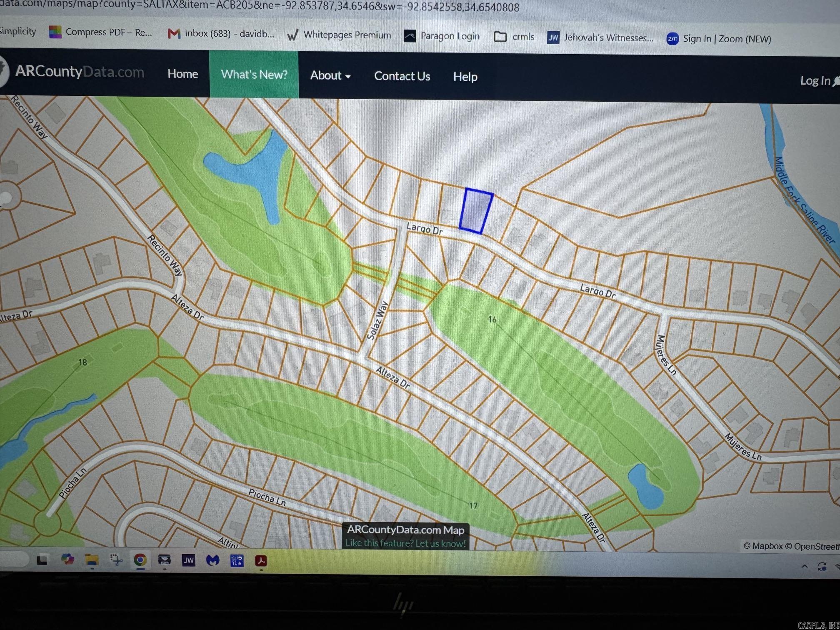Click the golf hole 16 label
Viewport: 840px width, 630px height.
click(492, 320)
